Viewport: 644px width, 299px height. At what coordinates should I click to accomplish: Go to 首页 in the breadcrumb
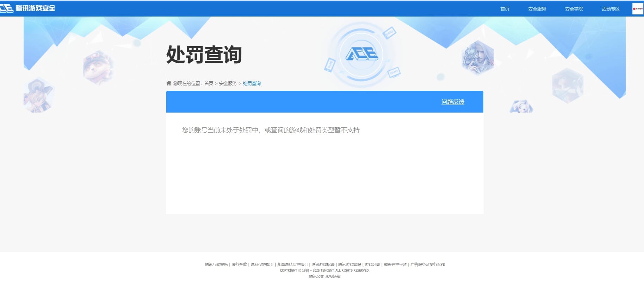click(209, 83)
